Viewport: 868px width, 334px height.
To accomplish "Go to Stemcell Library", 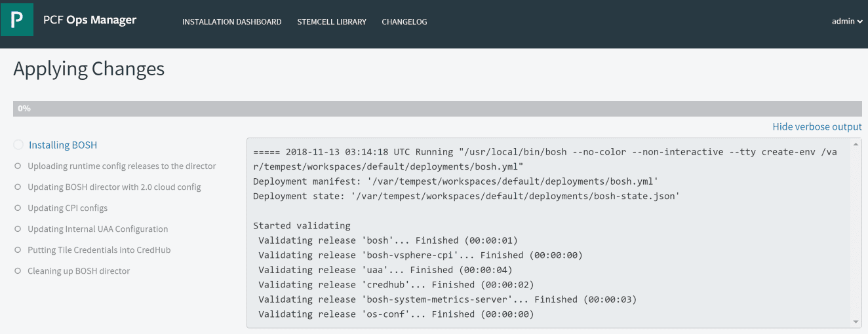I will coord(332,22).
